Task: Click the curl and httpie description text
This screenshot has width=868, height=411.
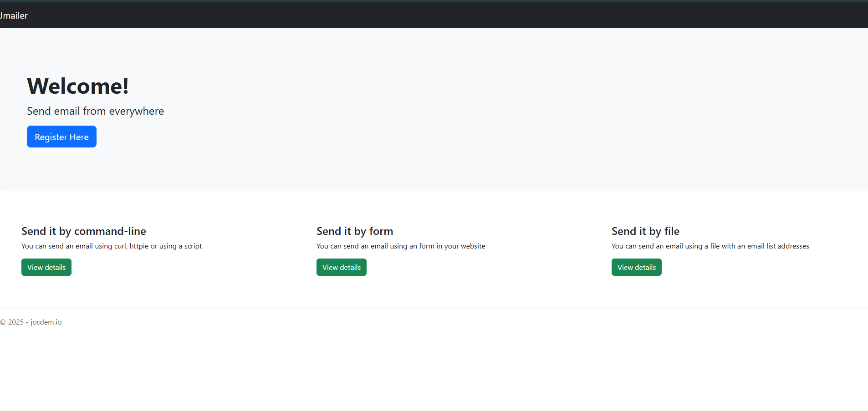Action: pos(112,246)
